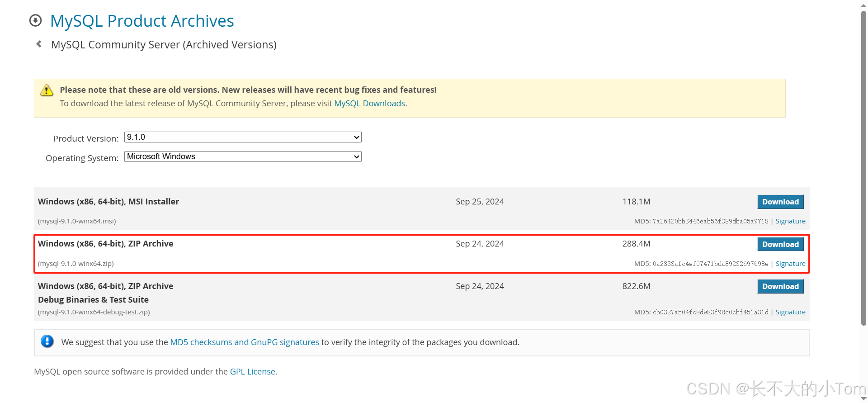Follow the MySQL Downloads link in notice
Viewport: 868px width, 403px height.
[x=369, y=104]
